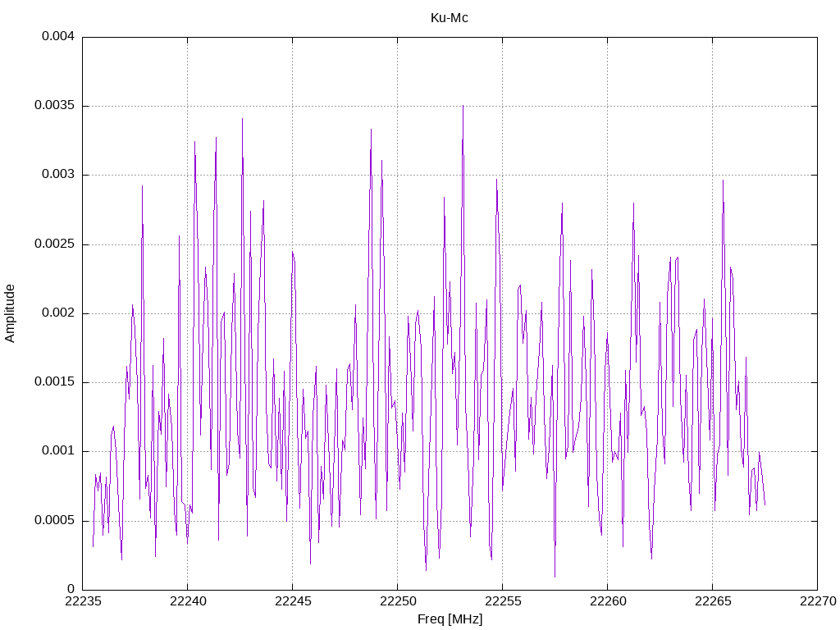This screenshot has width=840, height=630.
Task: Click the 0.004 y-axis tick label
Action: click(x=58, y=36)
